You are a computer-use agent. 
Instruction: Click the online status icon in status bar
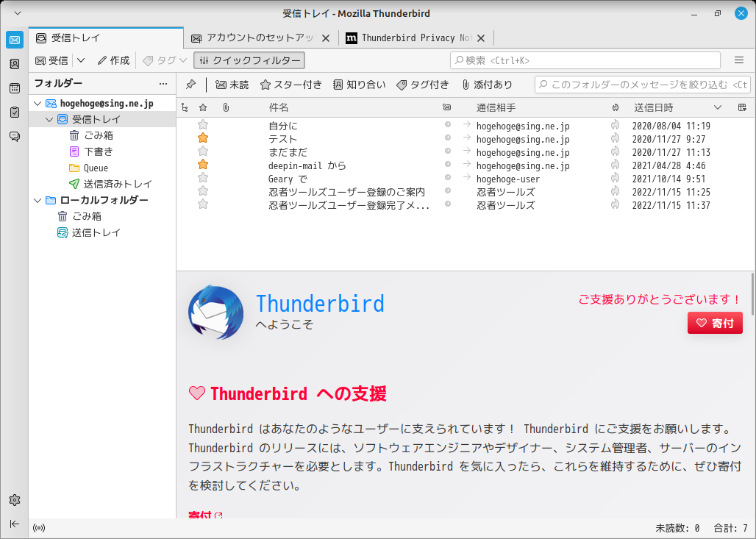pyautogui.click(x=39, y=528)
